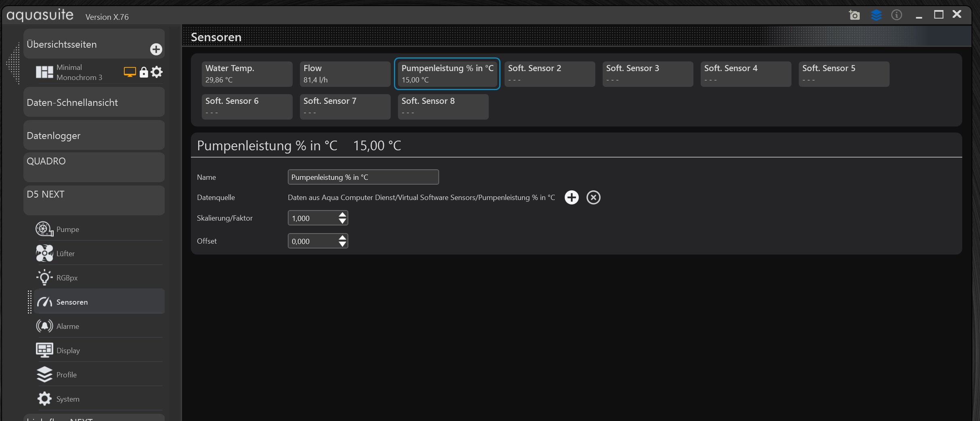Click the info icon in title bar

pos(896,15)
